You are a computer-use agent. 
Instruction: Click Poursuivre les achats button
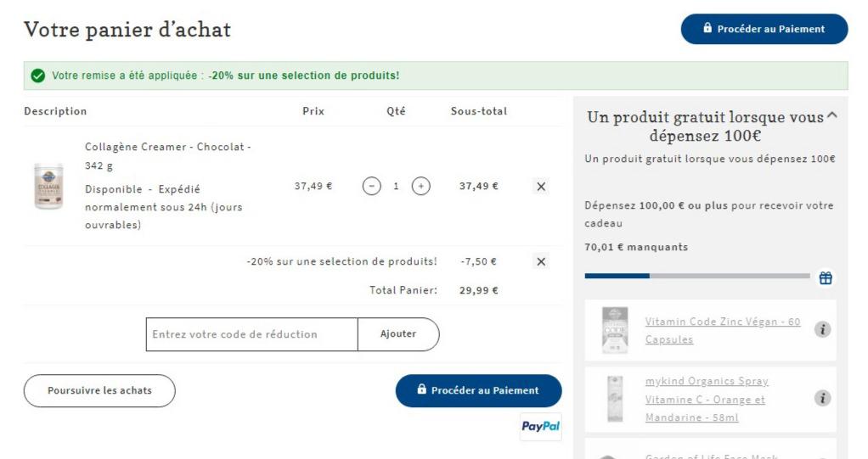(x=99, y=390)
